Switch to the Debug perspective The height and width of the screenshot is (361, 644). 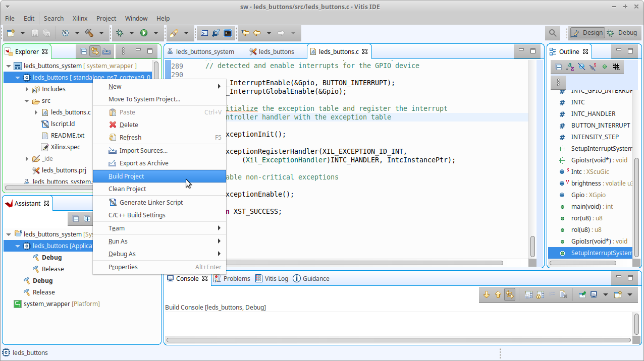622,33
